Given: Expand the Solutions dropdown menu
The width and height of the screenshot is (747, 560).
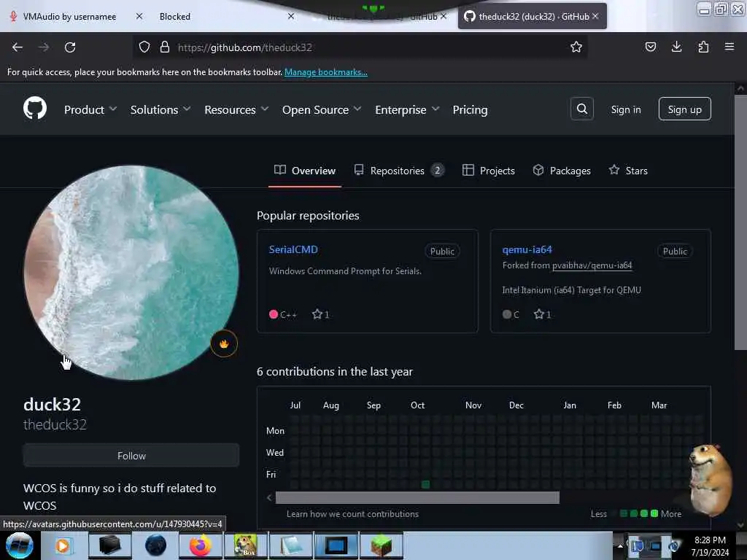Looking at the screenshot, I should tap(160, 109).
